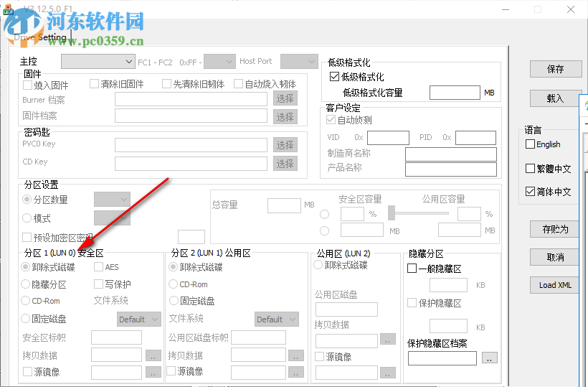Enable the 一般隐藏区 checkbox
The height and width of the screenshot is (387, 588).
[412, 269]
